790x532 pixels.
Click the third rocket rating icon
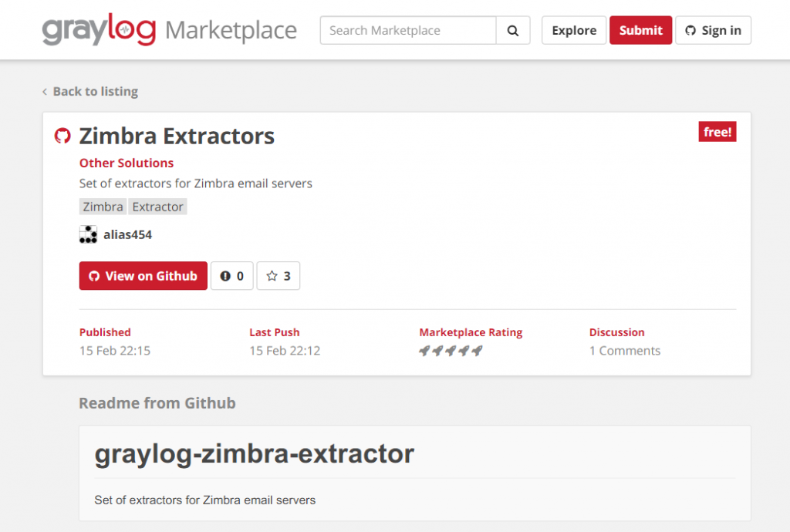click(x=451, y=350)
